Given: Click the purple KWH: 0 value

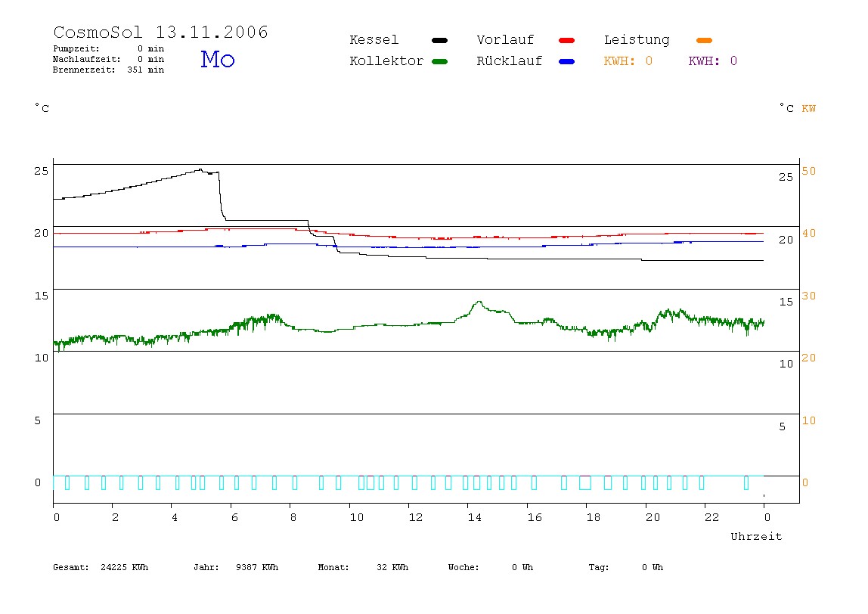Looking at the screenshot, I should [713, 61].
